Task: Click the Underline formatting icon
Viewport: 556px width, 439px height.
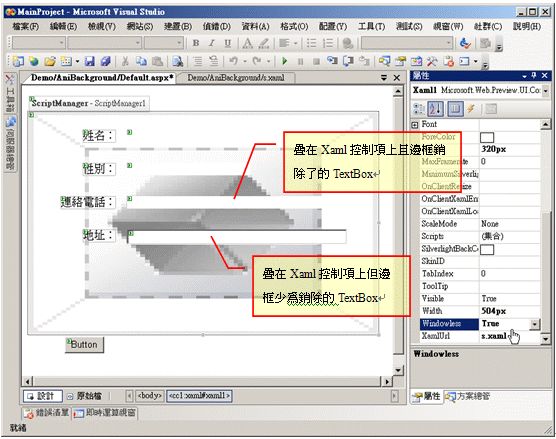Action: pyautogui.click(x=228, y=43)
